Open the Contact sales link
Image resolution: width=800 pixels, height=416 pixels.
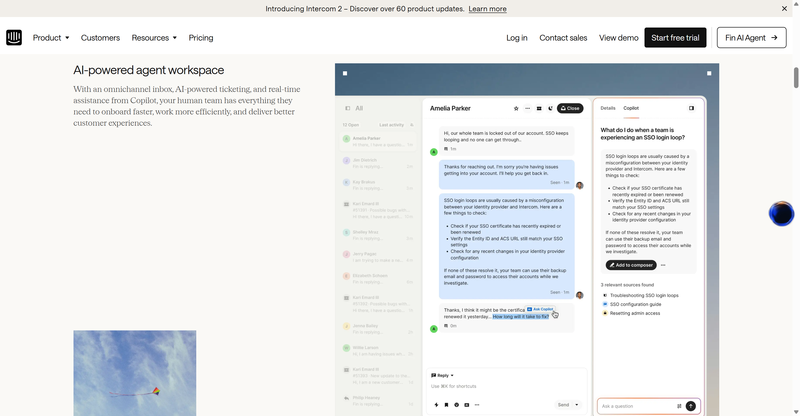pos(563,38)
